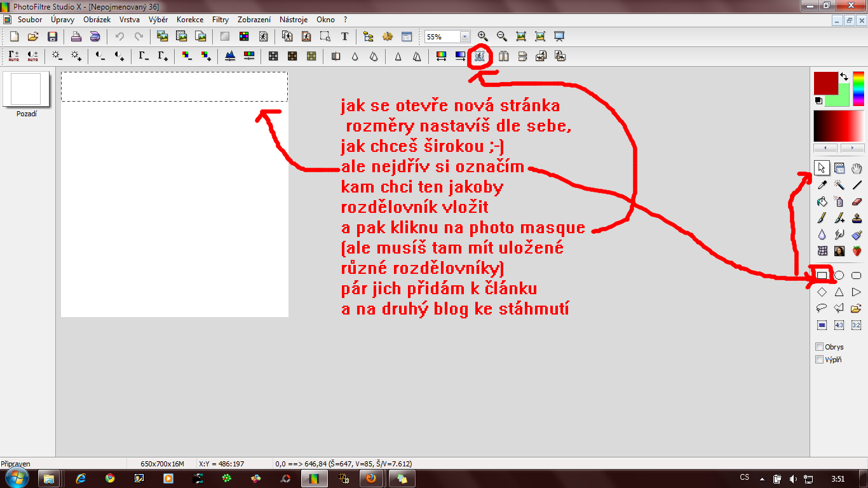Screen dimensions: 868x488
Task: Decrease color saturation
Action: click(x=186, y=56)
